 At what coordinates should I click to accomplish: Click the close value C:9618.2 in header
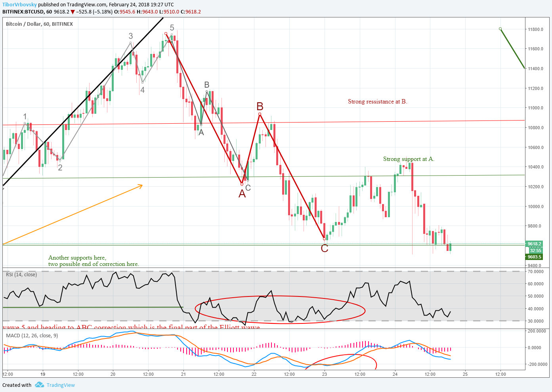coord(191,11)
